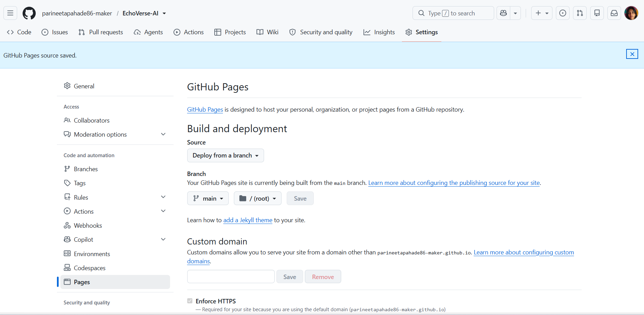Click the EchoVerse-AI repository name

point(141,13)
